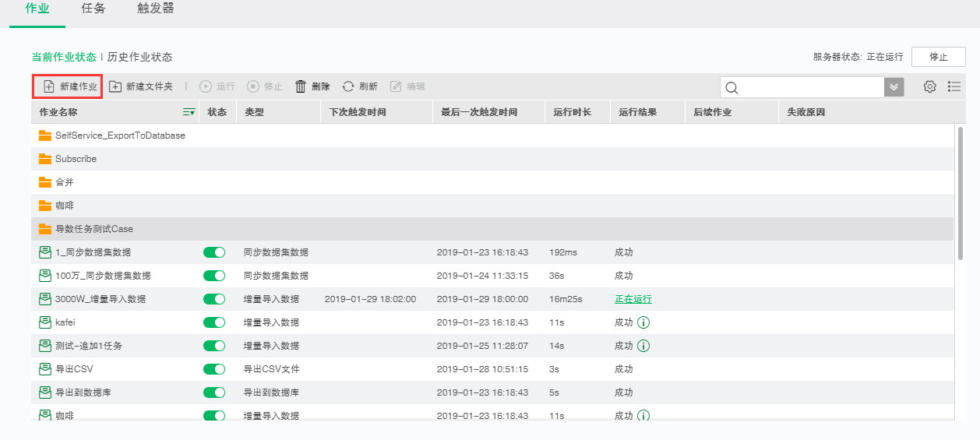Screen dimensions: 980x440
Task: Click the 新建文件夹 (new folder) icon
Action: point(115,86)
